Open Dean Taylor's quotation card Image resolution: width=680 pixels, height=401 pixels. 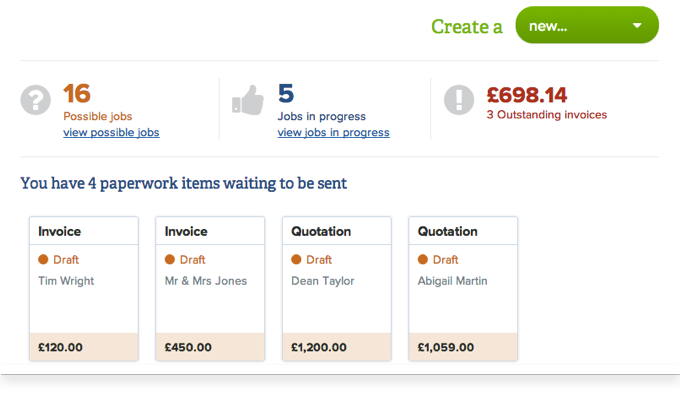coord(337,289)
